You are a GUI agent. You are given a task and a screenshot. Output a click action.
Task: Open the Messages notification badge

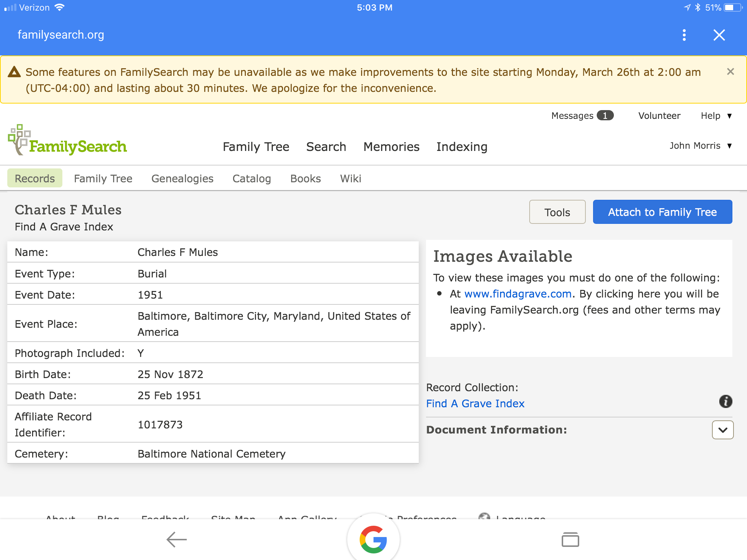pyautogui.click(x=605, y=116)
